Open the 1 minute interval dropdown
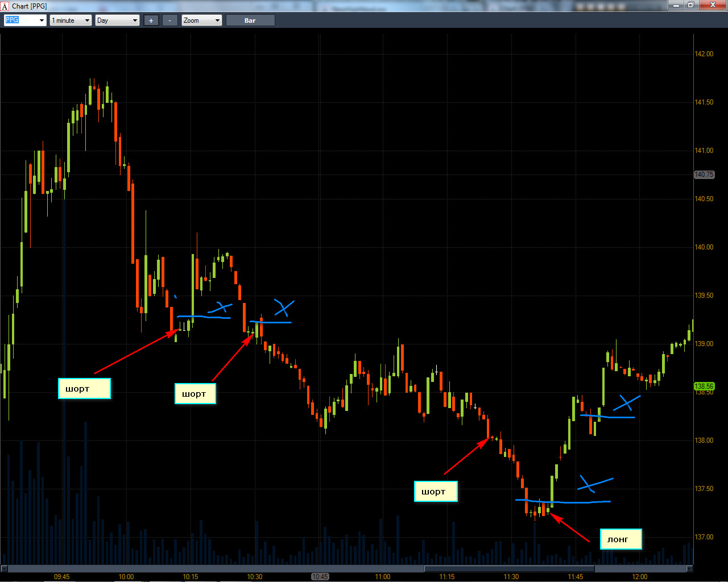Image resolution: width=728 pixels, height=582 pixels. 71,20
